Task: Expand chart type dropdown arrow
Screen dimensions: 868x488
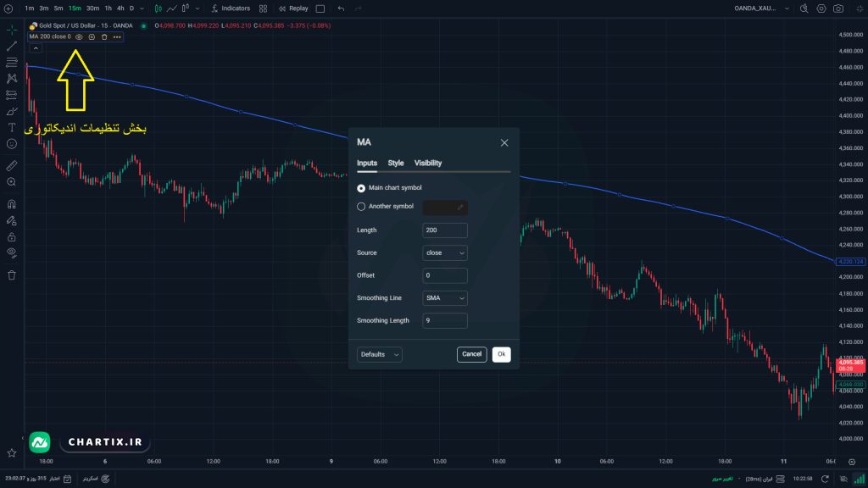Action: pyautogui.click(x=198, y=8)
